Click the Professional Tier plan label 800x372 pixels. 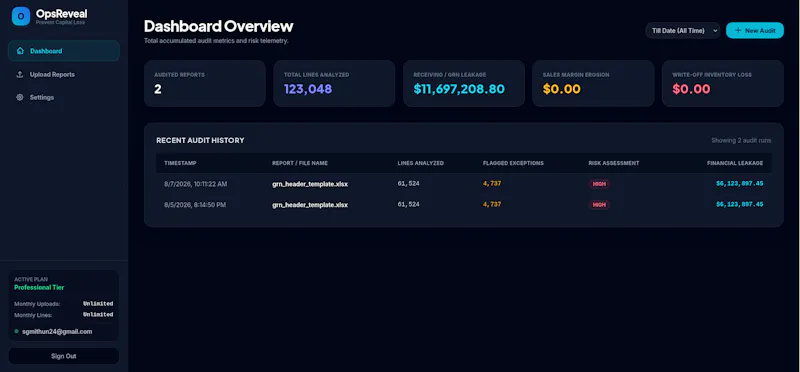pyautogui.click(x=39, y=288)
